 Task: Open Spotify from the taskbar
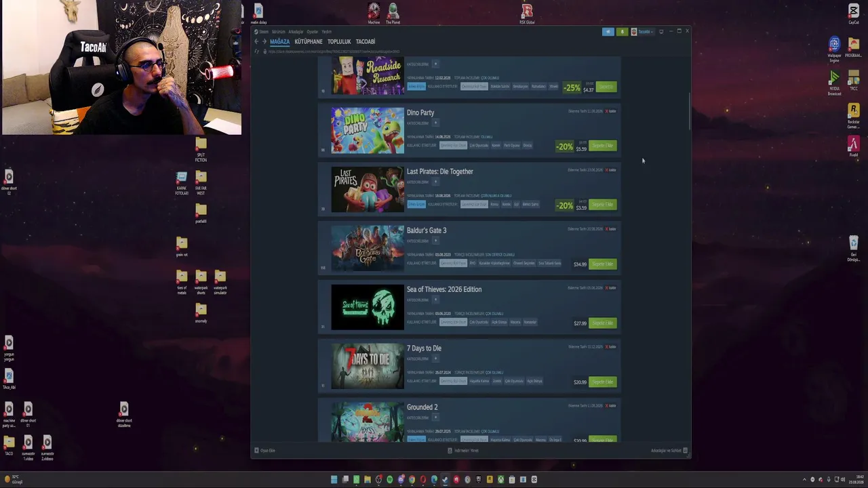pos(390,480)
